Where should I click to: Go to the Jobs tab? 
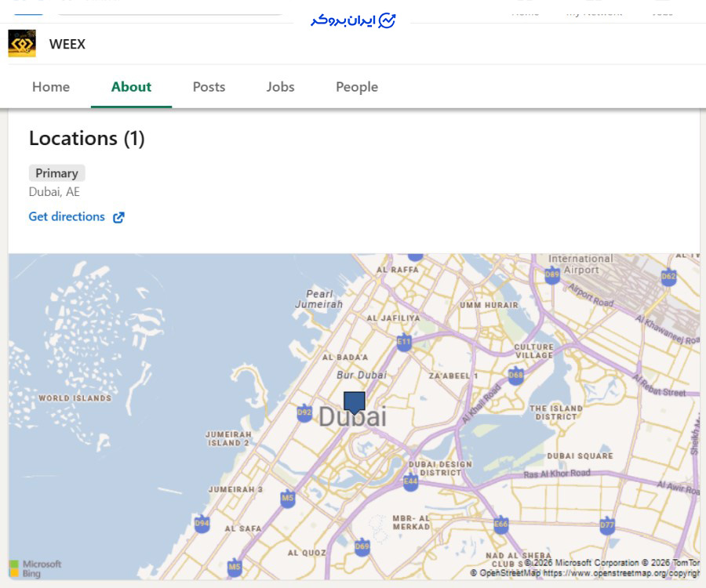280,87
